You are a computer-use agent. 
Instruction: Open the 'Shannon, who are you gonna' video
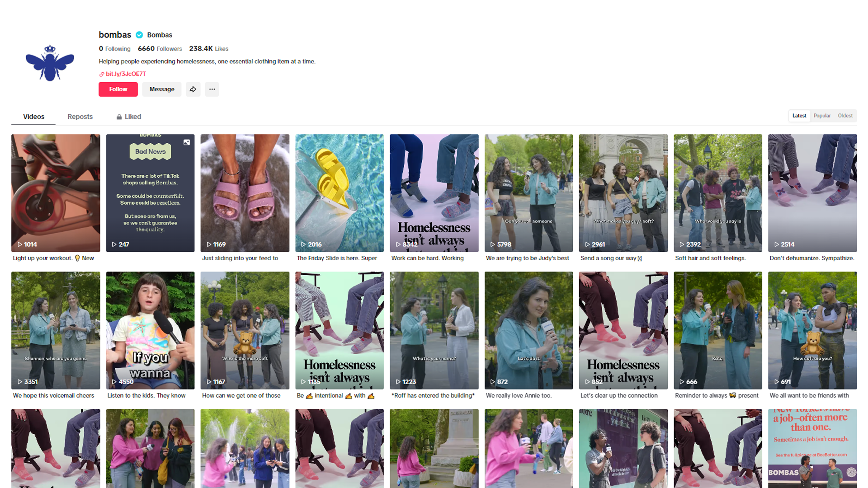[x=56, y=330]
